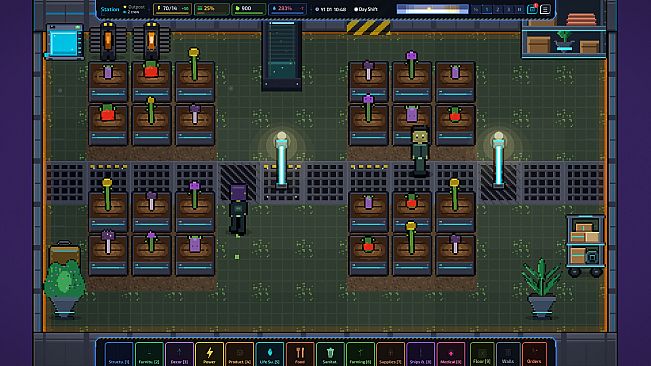Open the Walls build category
651x366 pixels.
pyautogui.click(x=508, y=354)
